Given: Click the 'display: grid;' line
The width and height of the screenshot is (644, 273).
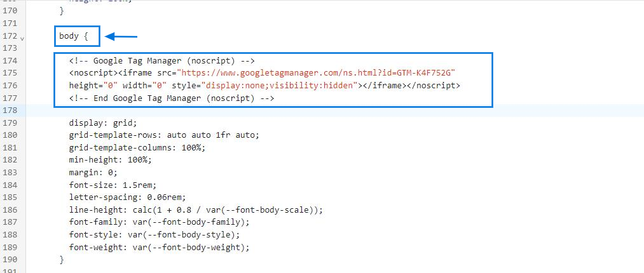Looking at the screenshot, I should coord(103,123).
